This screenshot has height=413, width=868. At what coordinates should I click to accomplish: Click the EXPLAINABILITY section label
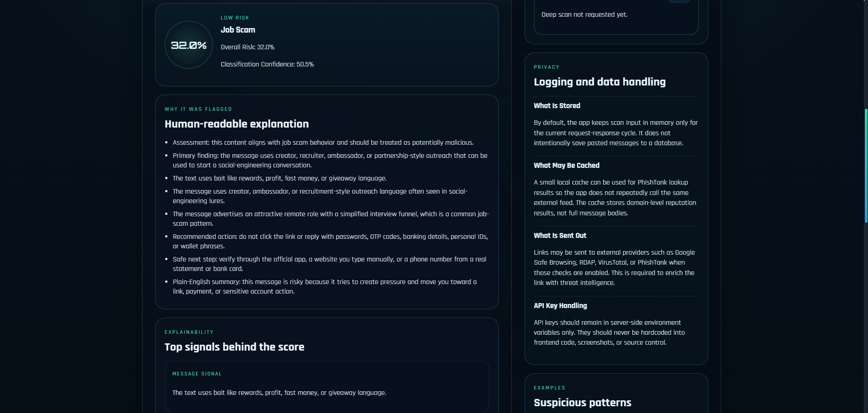click(189, 332)
